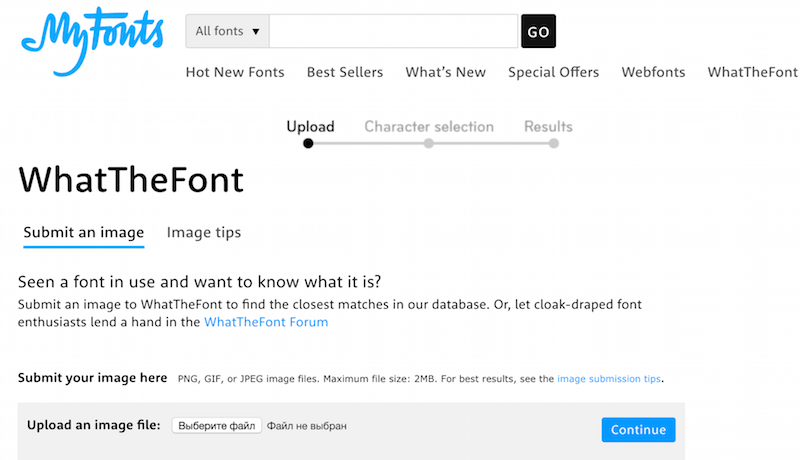Switch to the Submit an image tab
The height and width of the screenshot is (460, 800).
pyautogui.click(x=84, y=233)
